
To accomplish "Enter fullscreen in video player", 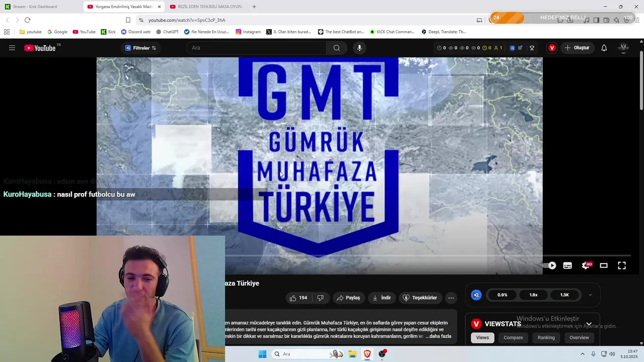I will 622,265.
